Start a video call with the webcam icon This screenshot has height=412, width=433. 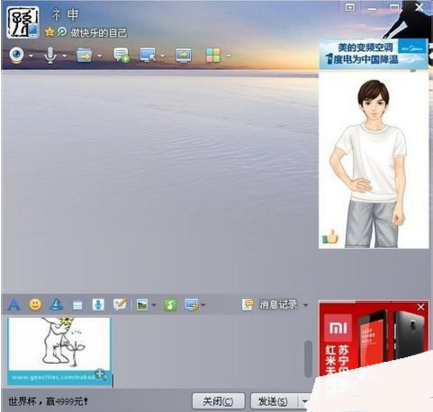[17, 55]
